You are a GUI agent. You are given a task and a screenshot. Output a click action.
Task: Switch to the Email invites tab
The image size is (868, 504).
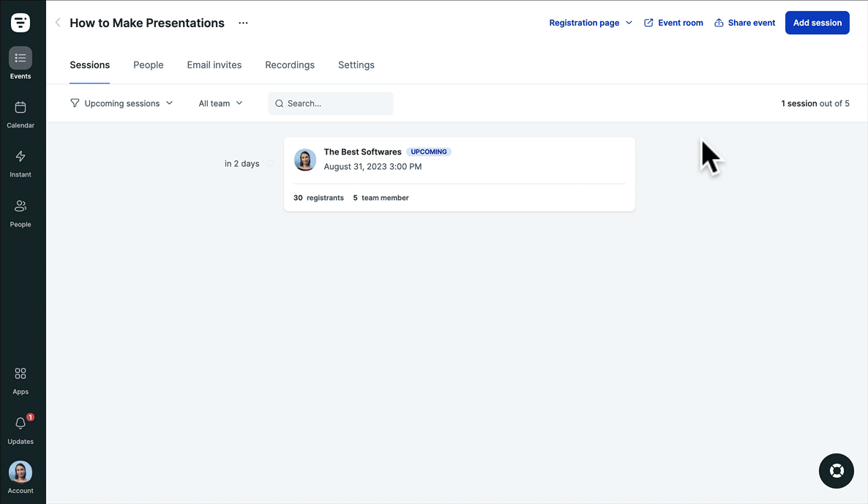[x=214, y=64]
